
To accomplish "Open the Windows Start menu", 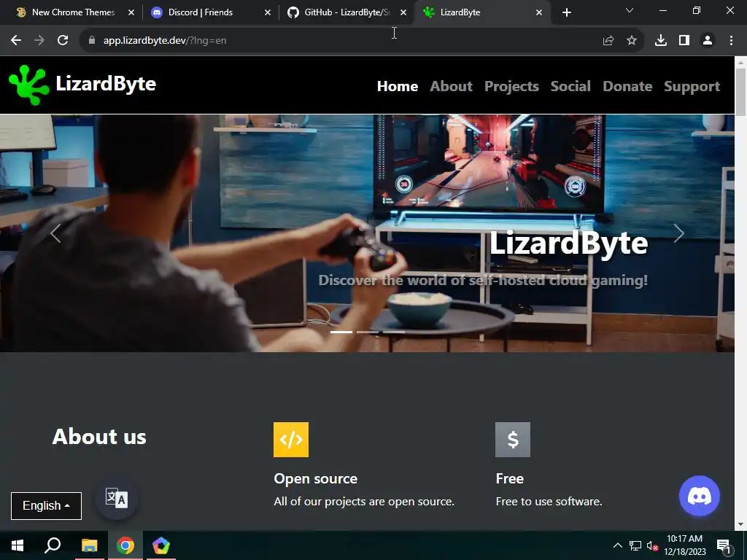I will pos(18,545).
